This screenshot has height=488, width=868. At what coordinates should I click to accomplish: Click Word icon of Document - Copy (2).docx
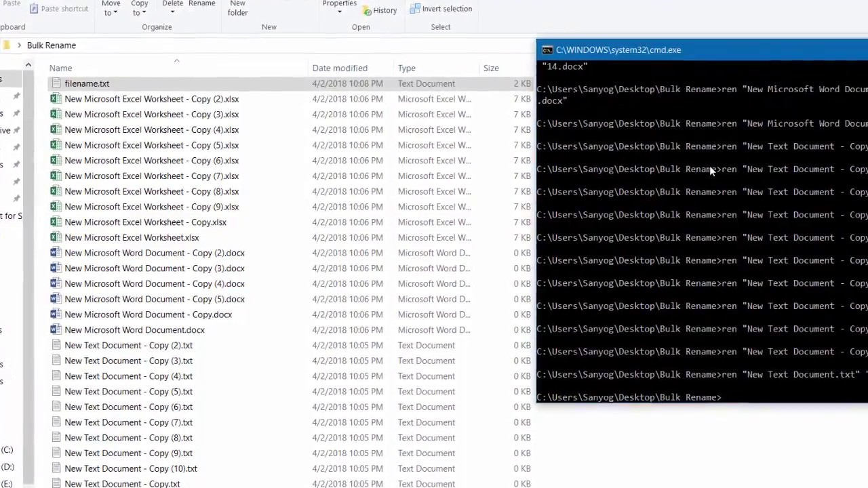(56, 253)
